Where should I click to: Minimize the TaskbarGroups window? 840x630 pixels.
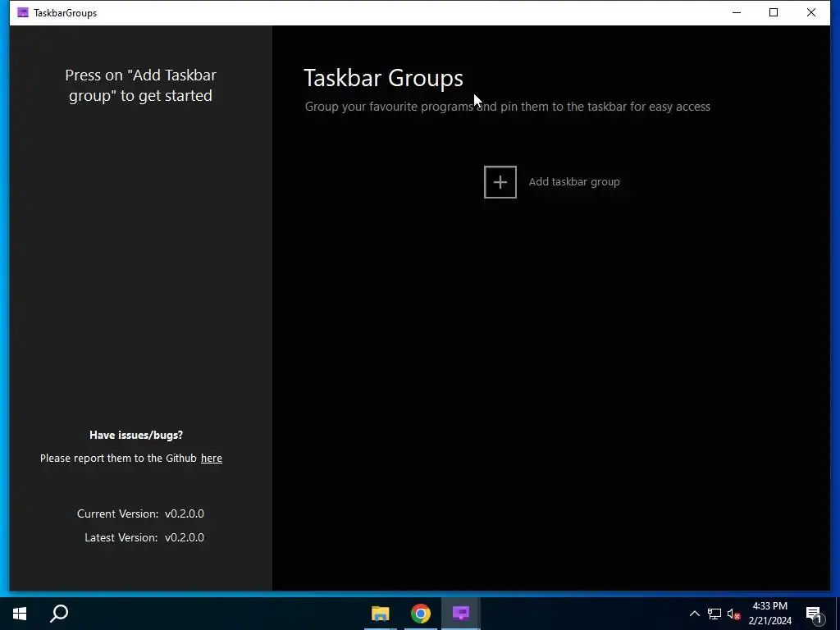tap(737, 12)
